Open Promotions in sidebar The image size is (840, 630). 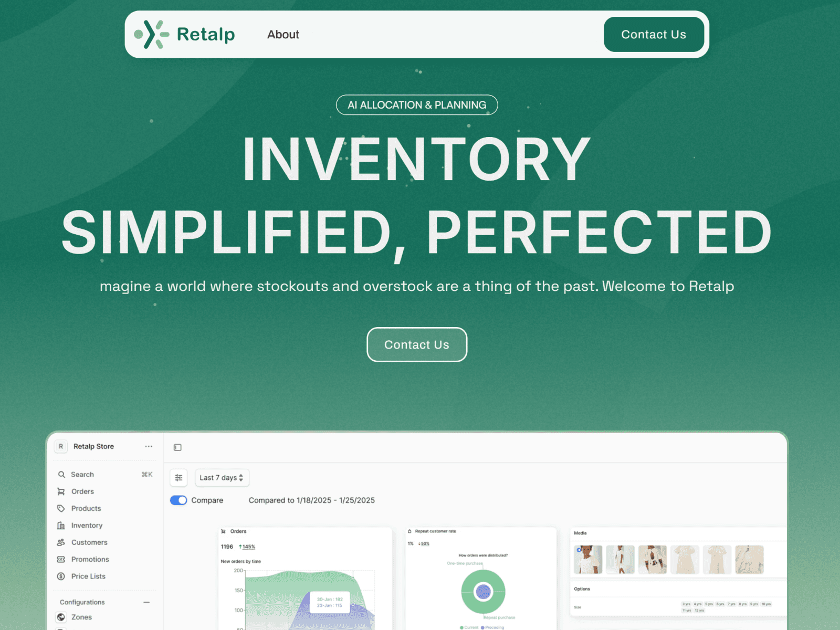point(90,559)
